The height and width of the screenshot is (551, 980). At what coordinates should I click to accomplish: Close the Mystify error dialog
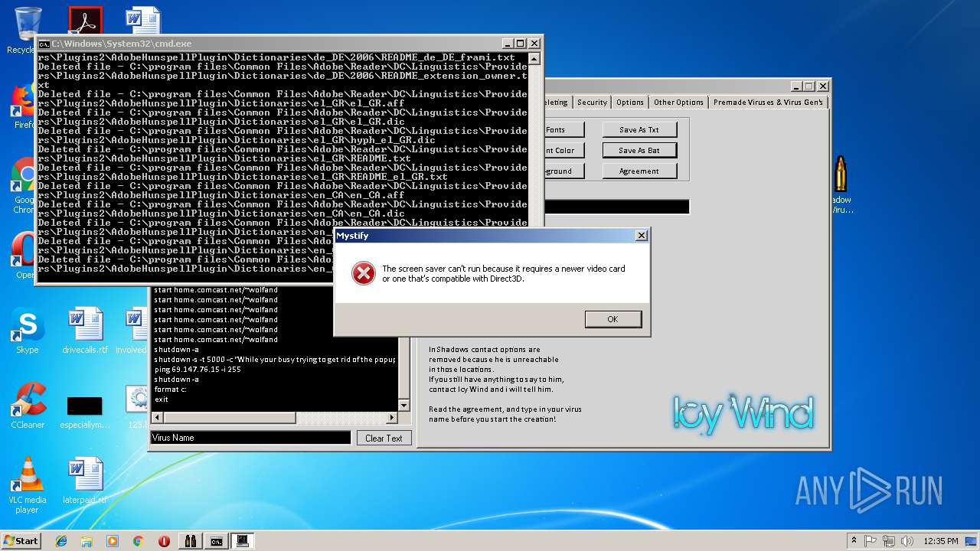(x=641, y=236)
